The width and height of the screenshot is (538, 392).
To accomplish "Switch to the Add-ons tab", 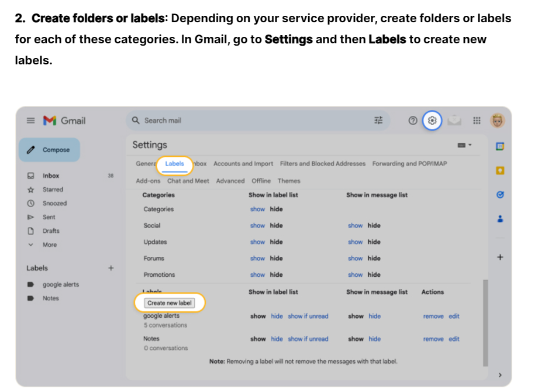I will coord(148,181).
